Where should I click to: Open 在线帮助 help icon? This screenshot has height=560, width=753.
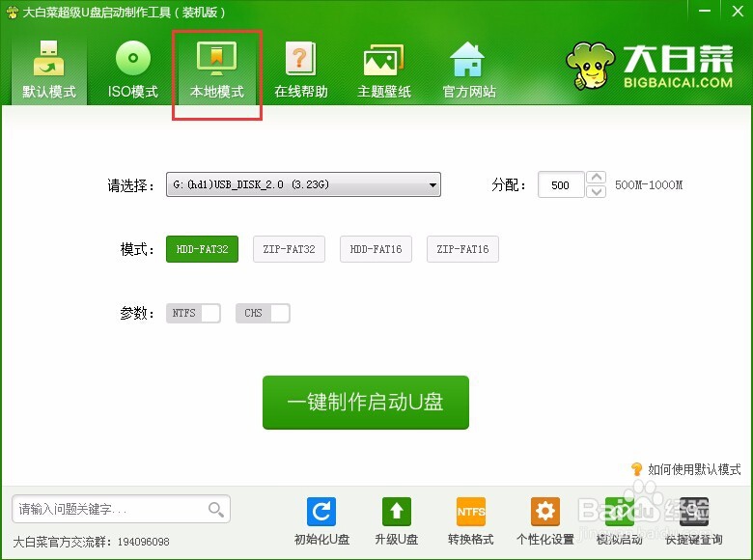coord(301,70)
